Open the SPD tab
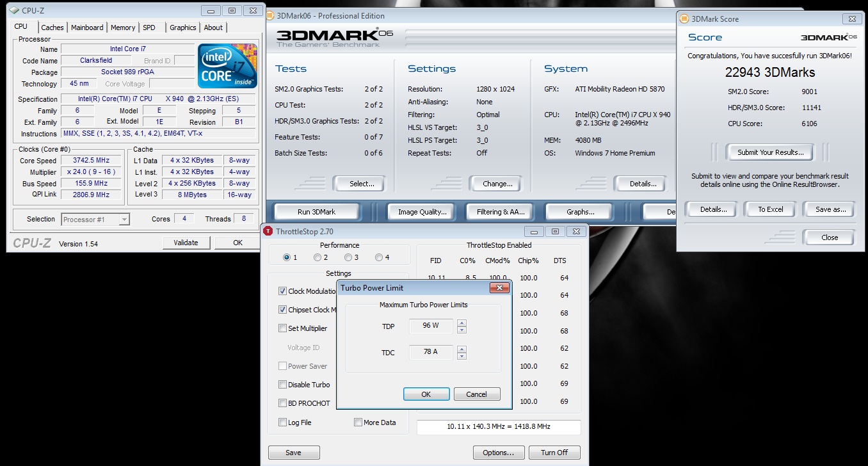The image size is (868, 466). [x=149, y=28]
